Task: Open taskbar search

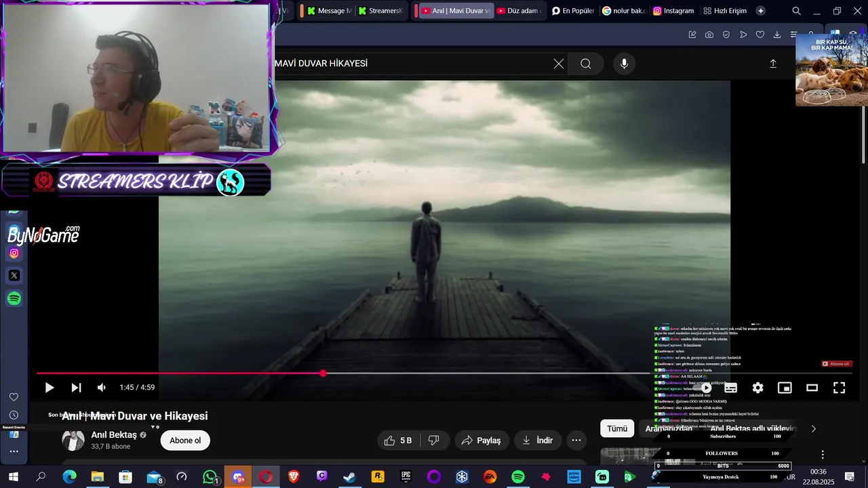Action: pyautogui.click(x=41, y=477)
